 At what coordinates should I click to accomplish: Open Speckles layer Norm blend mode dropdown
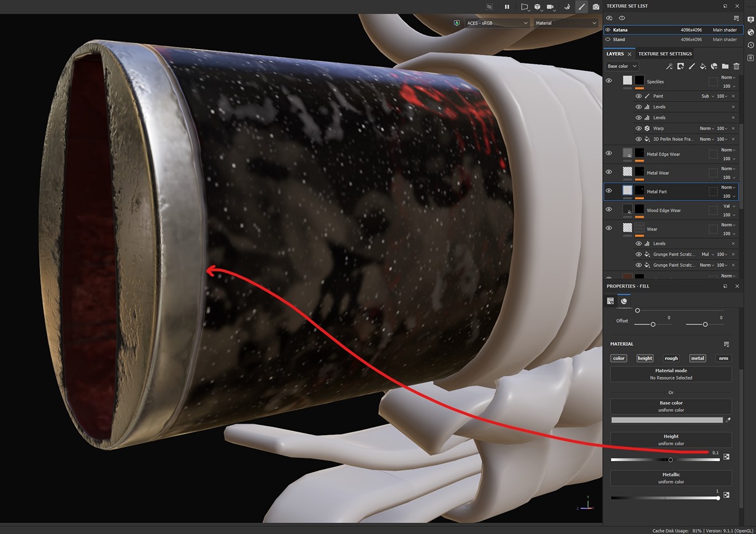728,77
